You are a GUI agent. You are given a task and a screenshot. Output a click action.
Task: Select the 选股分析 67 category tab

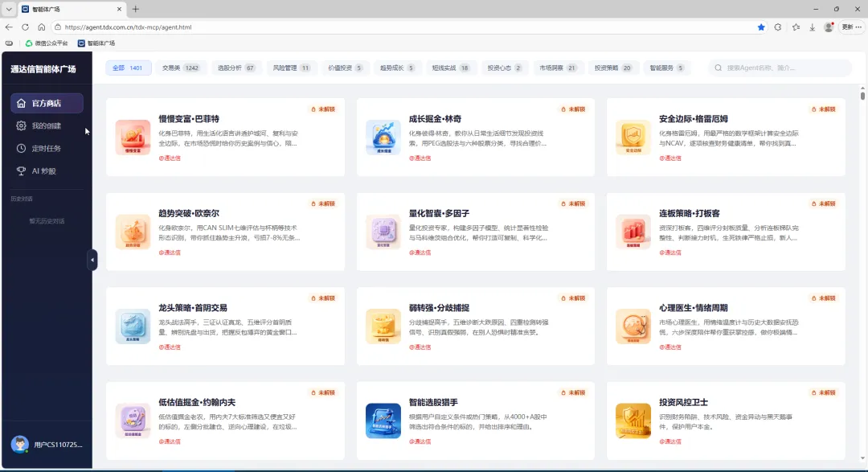pos(235,68)
